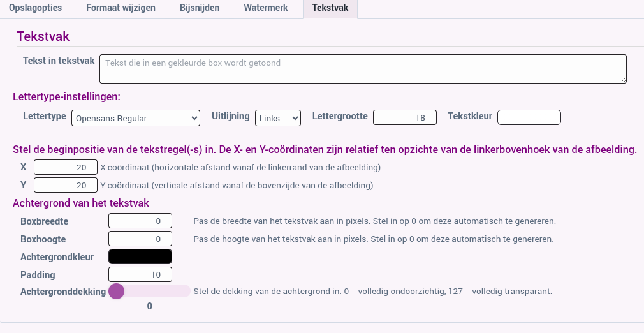
Task: Focus the Lettergrootte field with value 18
Action: (x=404, y=117)
